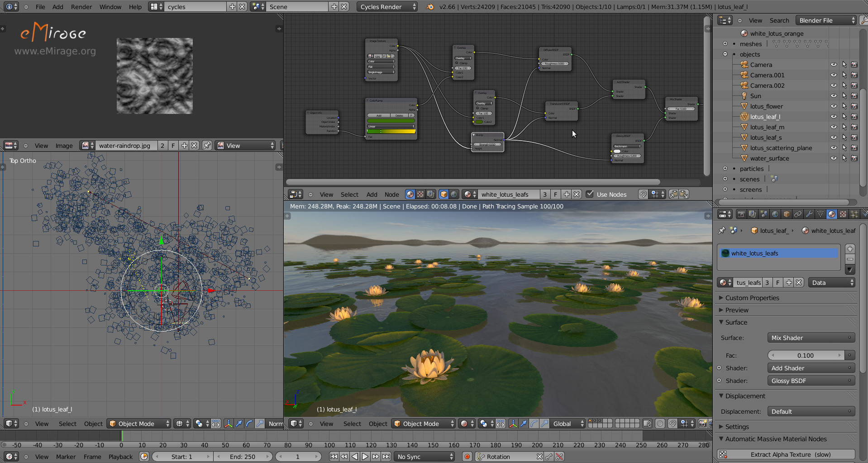Open the Blender File display mode dropdown
Viewport: 868px width, 463px height.
826,20
